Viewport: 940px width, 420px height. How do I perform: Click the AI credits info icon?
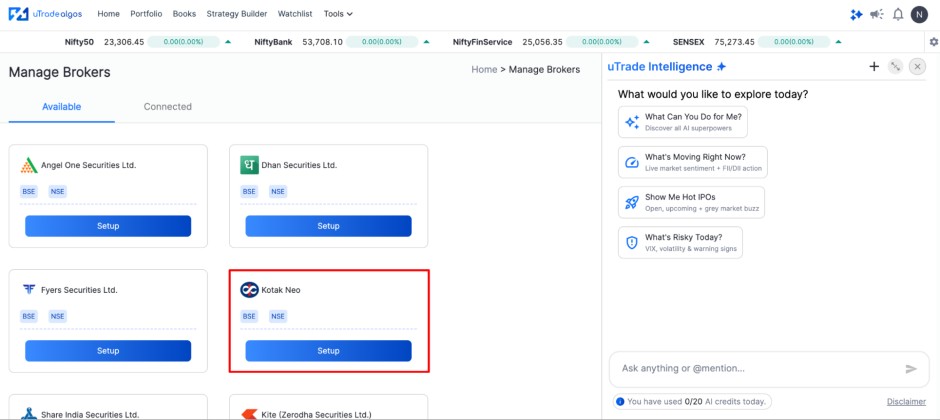(620, 401)
